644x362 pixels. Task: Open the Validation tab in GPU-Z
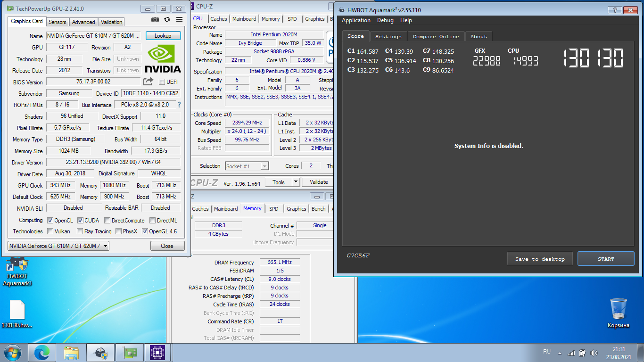112,22
